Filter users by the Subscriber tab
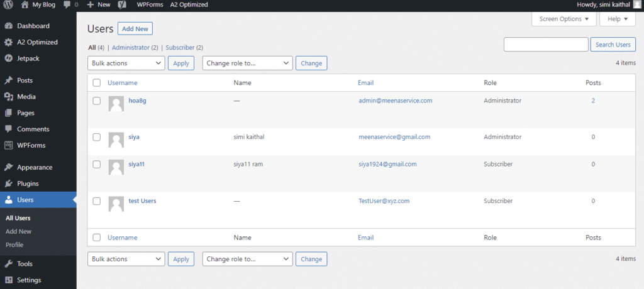Screen dimensions: 644x289 click(180, 48)
